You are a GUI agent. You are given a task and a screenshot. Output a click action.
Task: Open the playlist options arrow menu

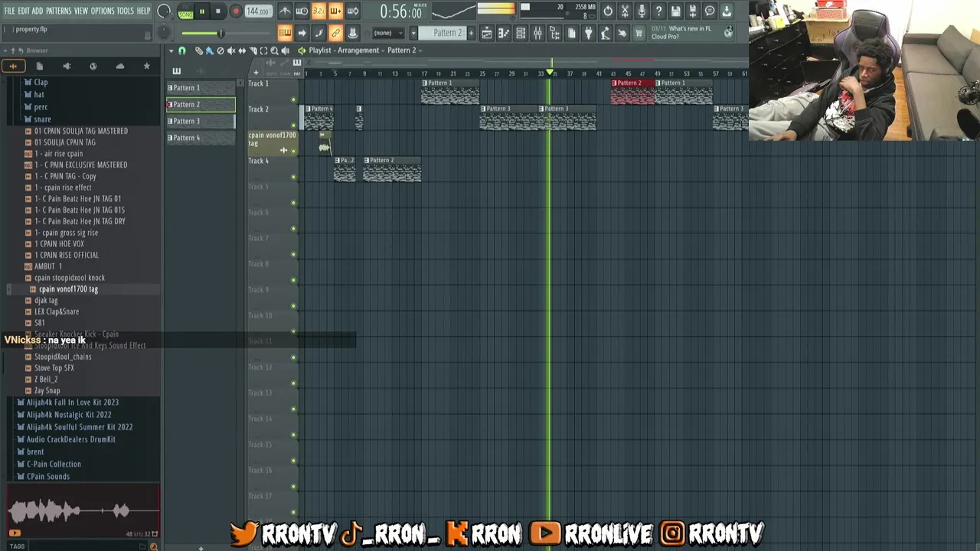171,51
